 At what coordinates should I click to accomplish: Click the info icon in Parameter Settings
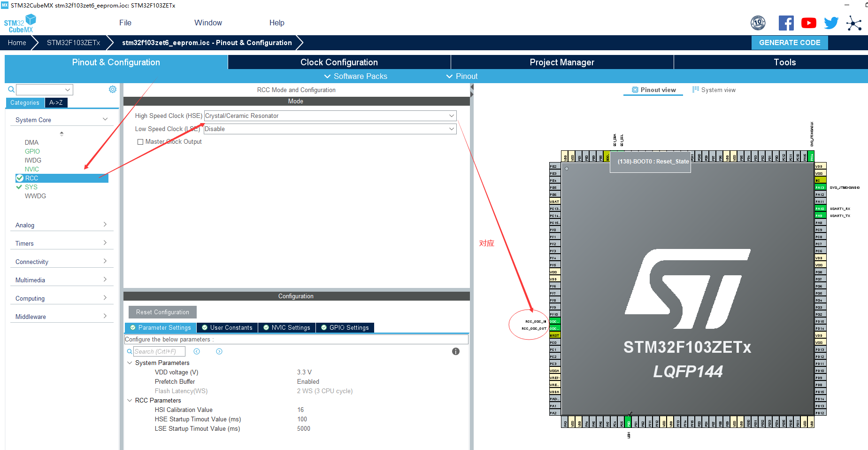click(455, 351)
